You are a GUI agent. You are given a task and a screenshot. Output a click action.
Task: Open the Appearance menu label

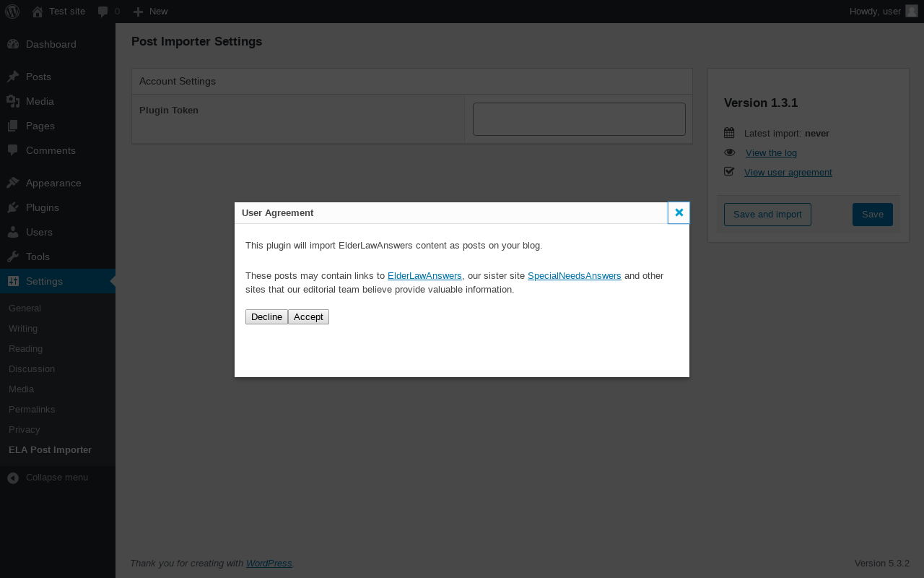pos(53,183)
